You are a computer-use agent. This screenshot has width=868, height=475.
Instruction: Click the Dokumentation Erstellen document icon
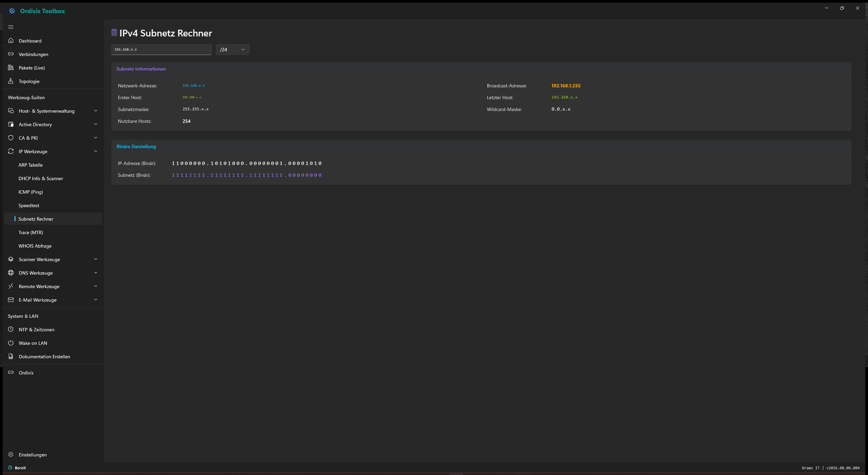(10, 357)
